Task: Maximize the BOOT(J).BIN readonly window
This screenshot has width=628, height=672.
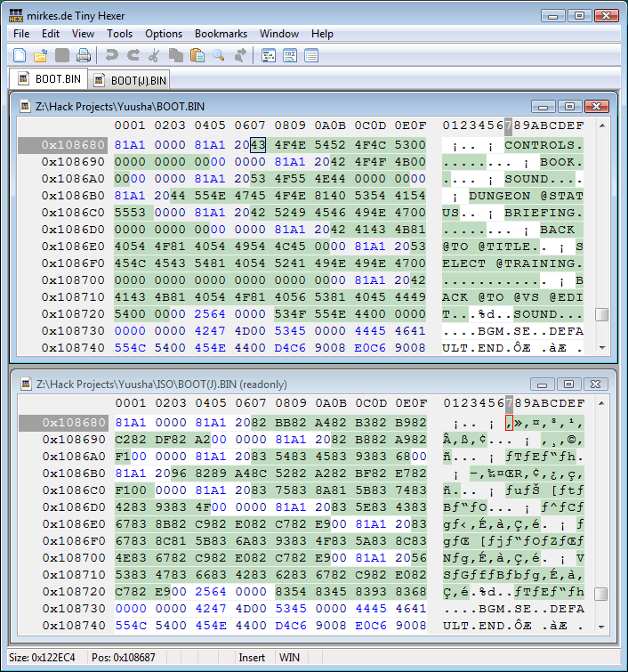Action: click(569, 384)
